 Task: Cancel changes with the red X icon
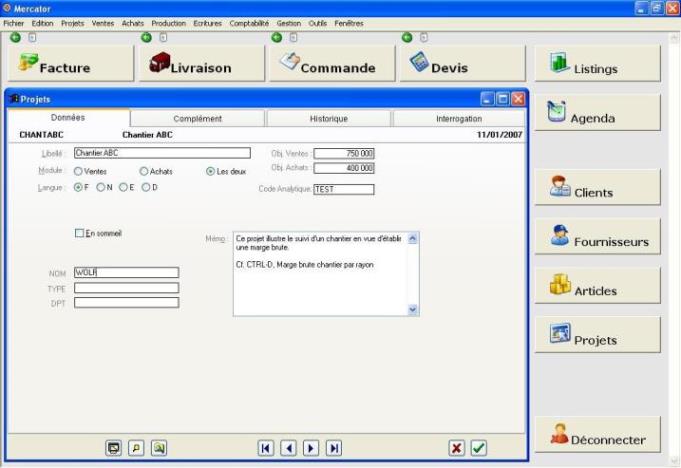coord(456,448)
